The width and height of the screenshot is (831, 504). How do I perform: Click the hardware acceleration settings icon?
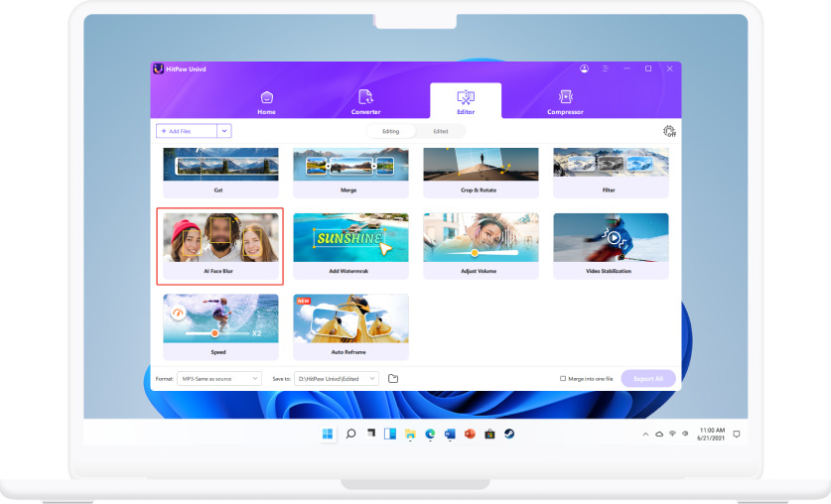tap(669, 131)
